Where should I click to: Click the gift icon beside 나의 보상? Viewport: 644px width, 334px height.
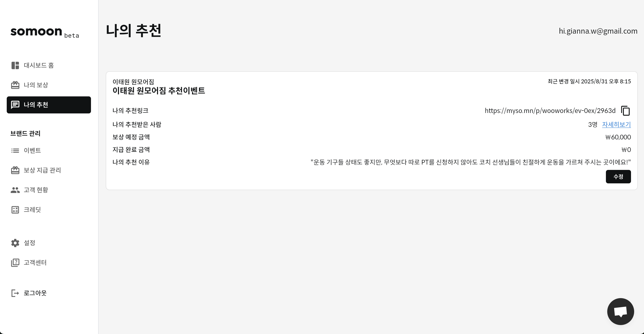15,85
